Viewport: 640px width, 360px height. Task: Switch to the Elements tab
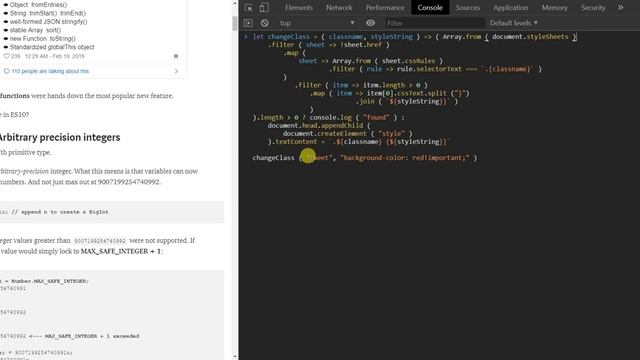coord(299,7)
